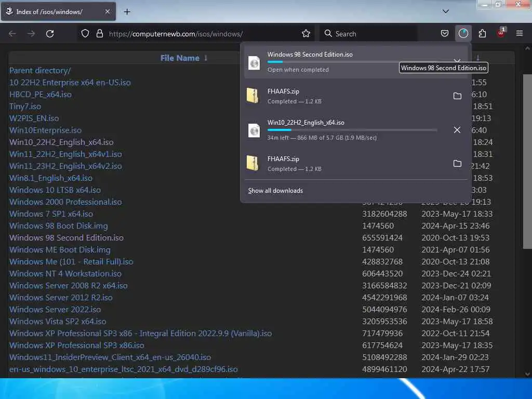This screenshot has width=532, height=399.
Task: Click Windows 98 Boot Disk.img link
Action: coord(59,226)
